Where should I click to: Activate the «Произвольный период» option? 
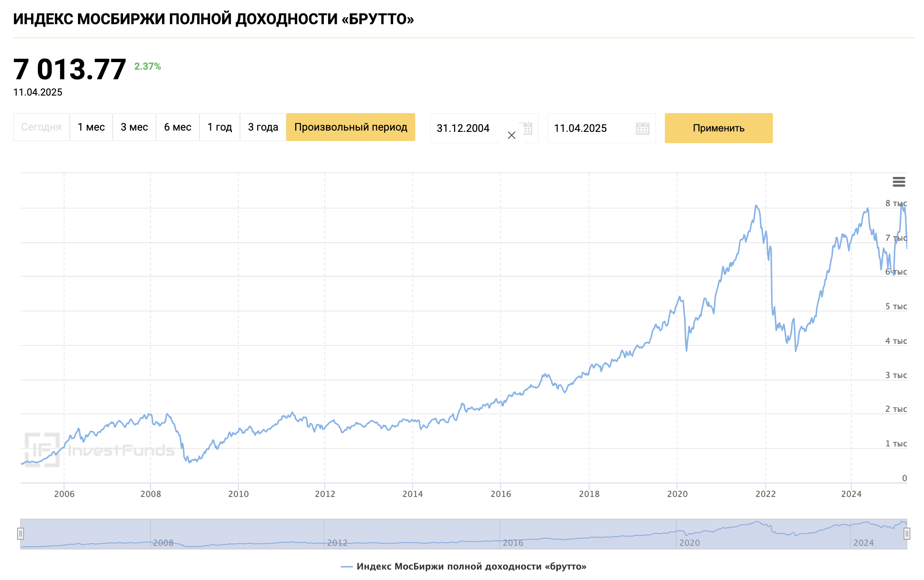pos(351,127)
